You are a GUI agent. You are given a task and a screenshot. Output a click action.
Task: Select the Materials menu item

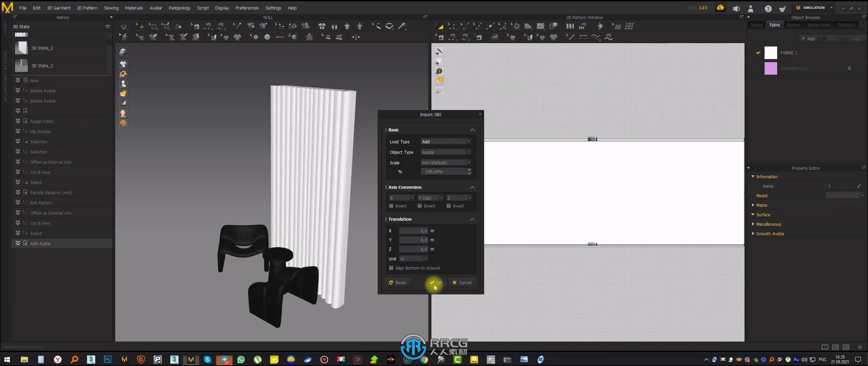click(133, 8)
